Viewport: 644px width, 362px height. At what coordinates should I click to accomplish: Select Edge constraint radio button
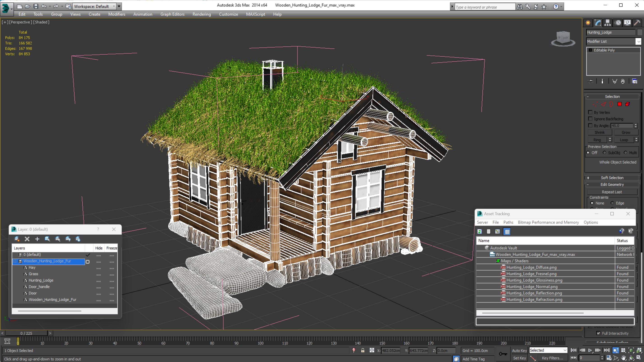tap(612, 203)
